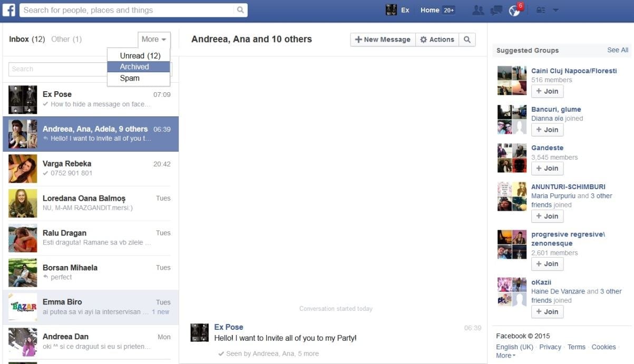Join the oKazii group
The image size is (634, 364).
coord(547,311)
